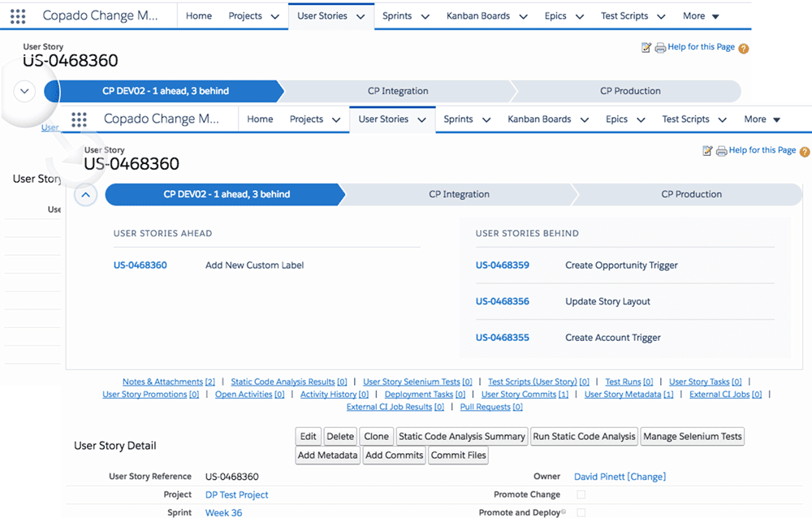Screen dimensions: 812x518
Task: Open Static Code Analysis Results link
Action: pyautogui.click(x=289, y=382)
